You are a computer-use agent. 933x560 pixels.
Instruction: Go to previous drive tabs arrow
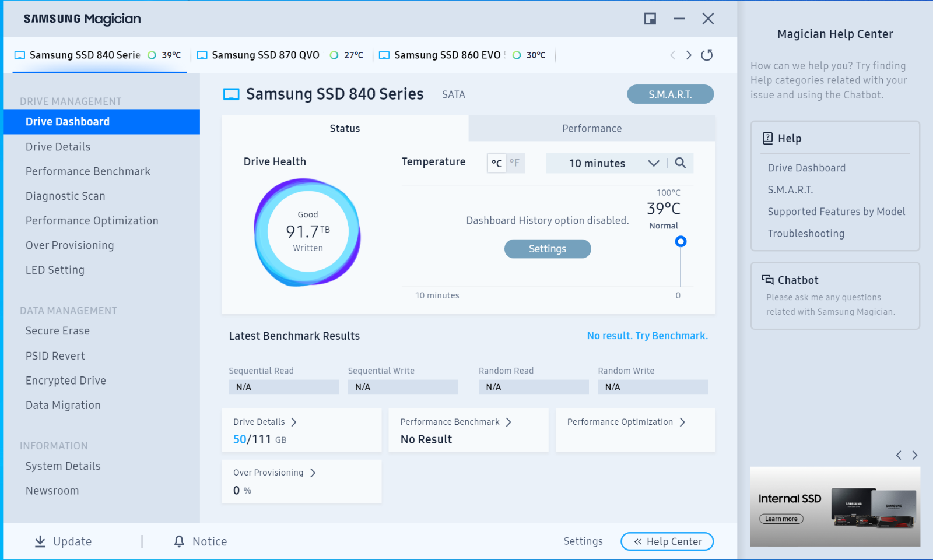[672, 55]
